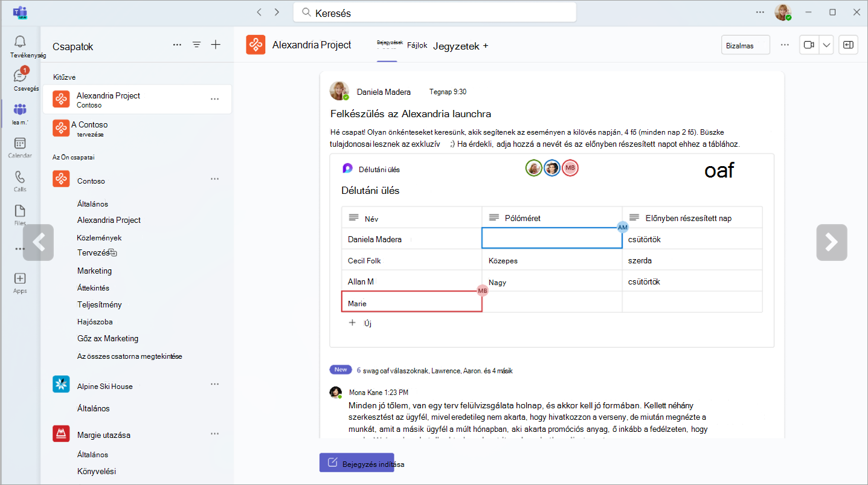Click the Bizalmas label button
Viewport: 868px width, 485px height.
click(x=745, y=45)
